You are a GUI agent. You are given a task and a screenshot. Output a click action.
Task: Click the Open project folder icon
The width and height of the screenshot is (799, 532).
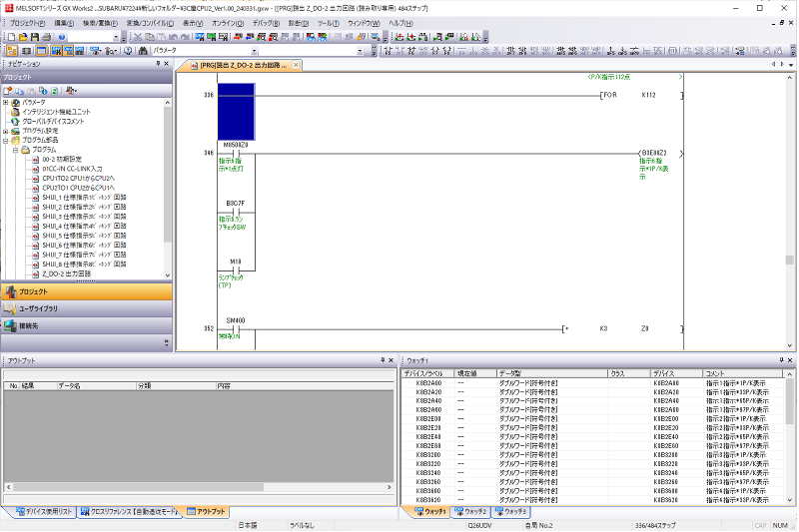pyautogui.click(x=21, y=37)
